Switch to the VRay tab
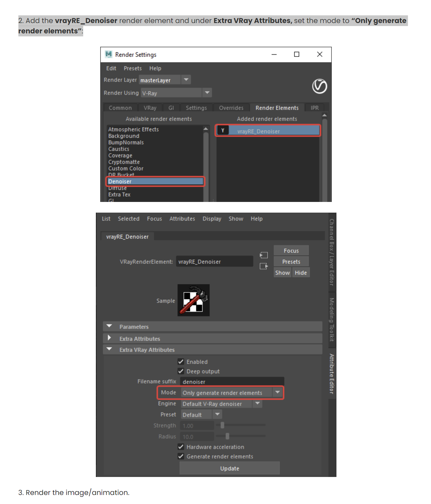 [x=150, y=108]
